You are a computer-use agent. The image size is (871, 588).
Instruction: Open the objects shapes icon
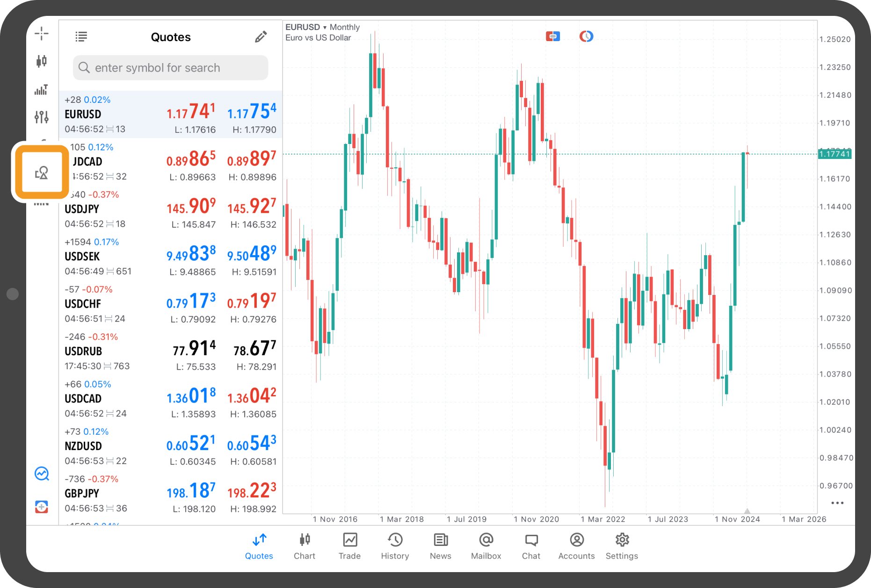tap(42, 173)
